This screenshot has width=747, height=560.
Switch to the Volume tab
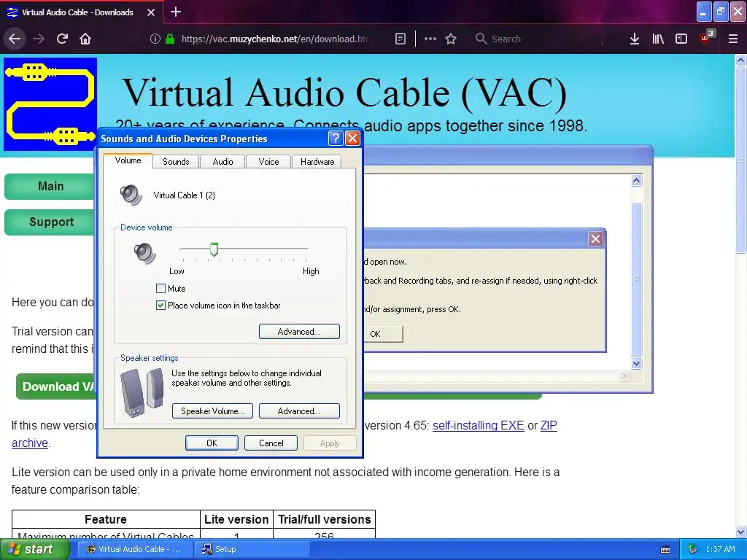(128, 160)
